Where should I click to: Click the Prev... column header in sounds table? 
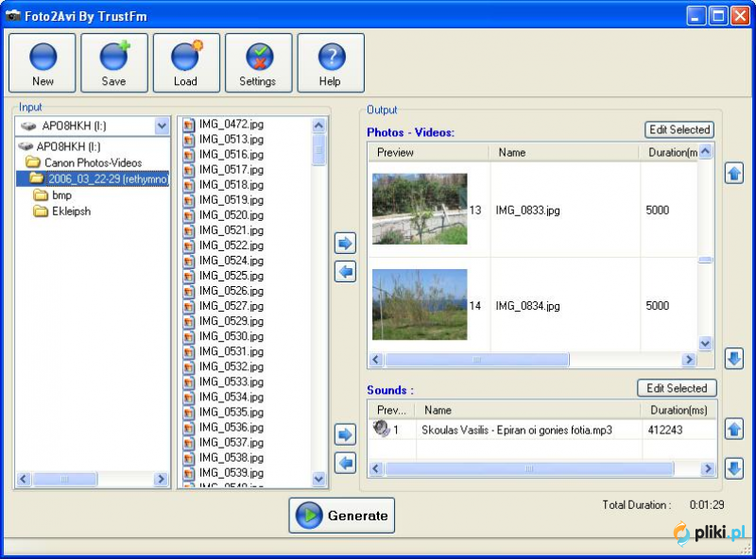tap(392, 410)
